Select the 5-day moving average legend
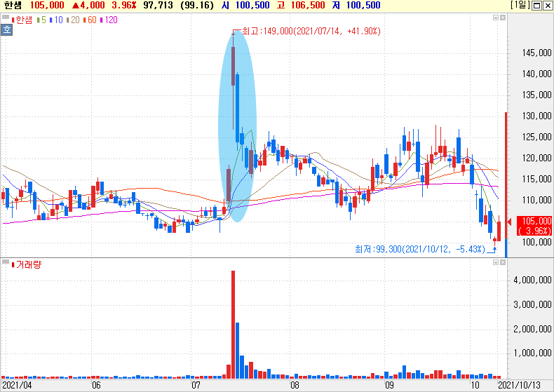554x392 pixels. click(41, 20)
